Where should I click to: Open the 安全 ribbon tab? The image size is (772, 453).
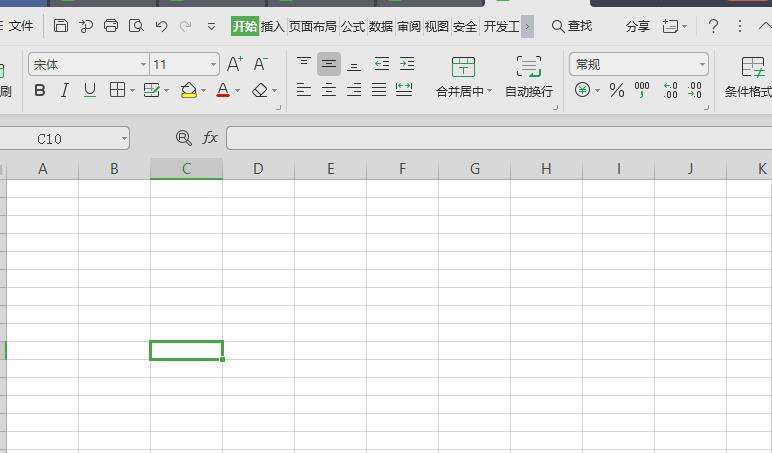click(x=465, y=26)
